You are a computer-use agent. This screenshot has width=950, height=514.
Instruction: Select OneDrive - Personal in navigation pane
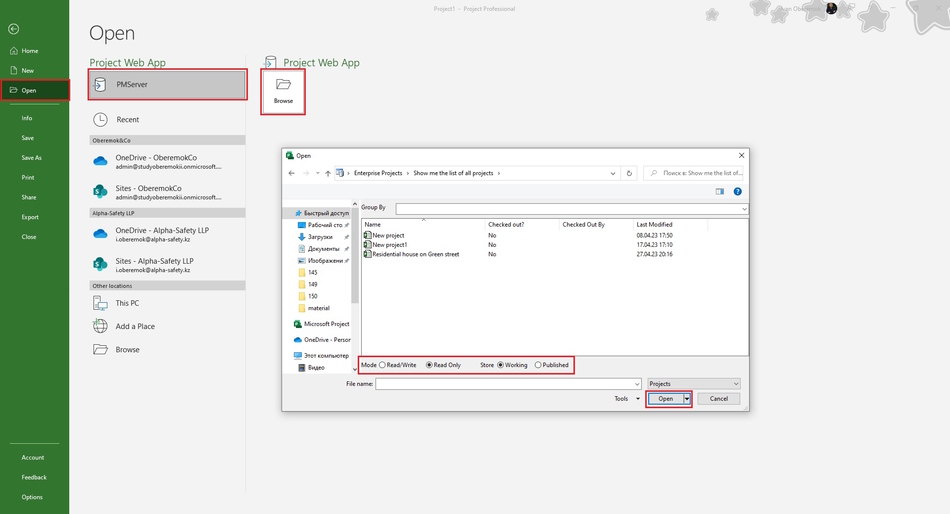(322, 340)
